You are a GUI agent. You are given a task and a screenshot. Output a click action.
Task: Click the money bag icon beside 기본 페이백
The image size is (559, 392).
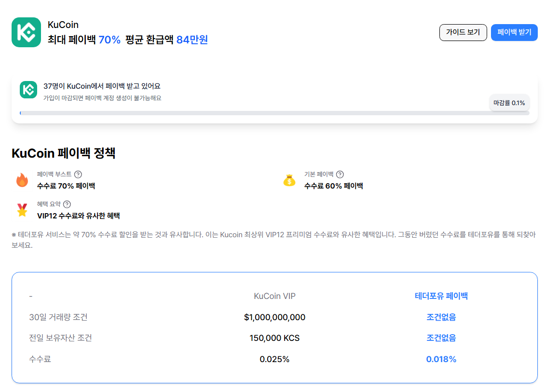[289, 180]
